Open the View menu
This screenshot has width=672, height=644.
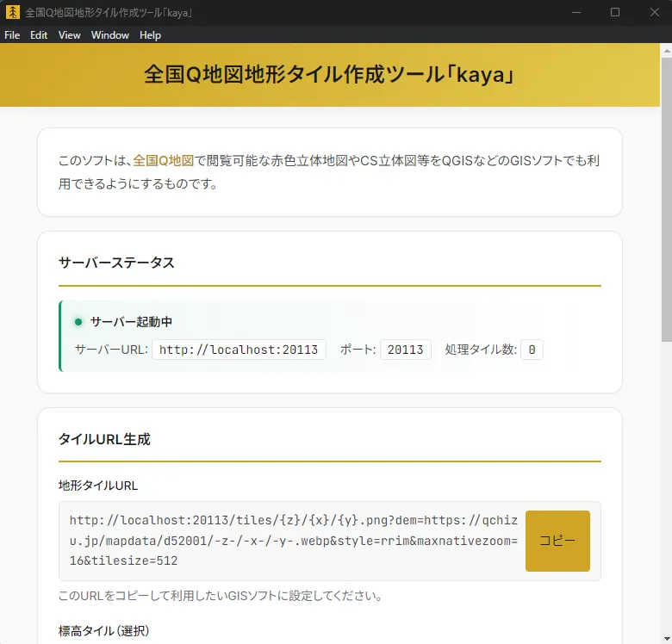(70, 35)
